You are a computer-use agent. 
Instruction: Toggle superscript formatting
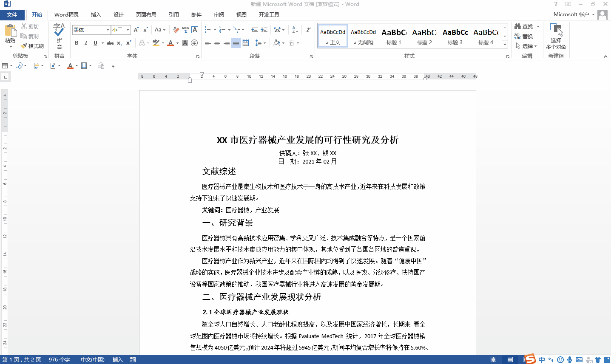129,43
